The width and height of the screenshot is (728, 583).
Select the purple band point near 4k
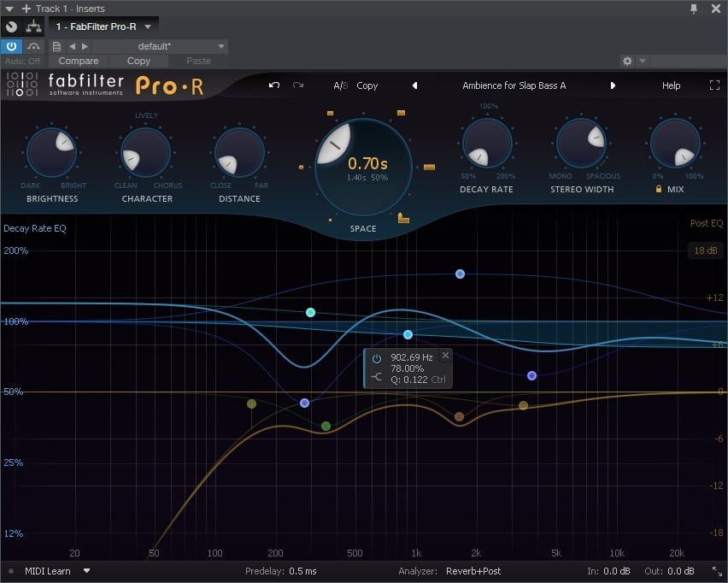(532, 375)
